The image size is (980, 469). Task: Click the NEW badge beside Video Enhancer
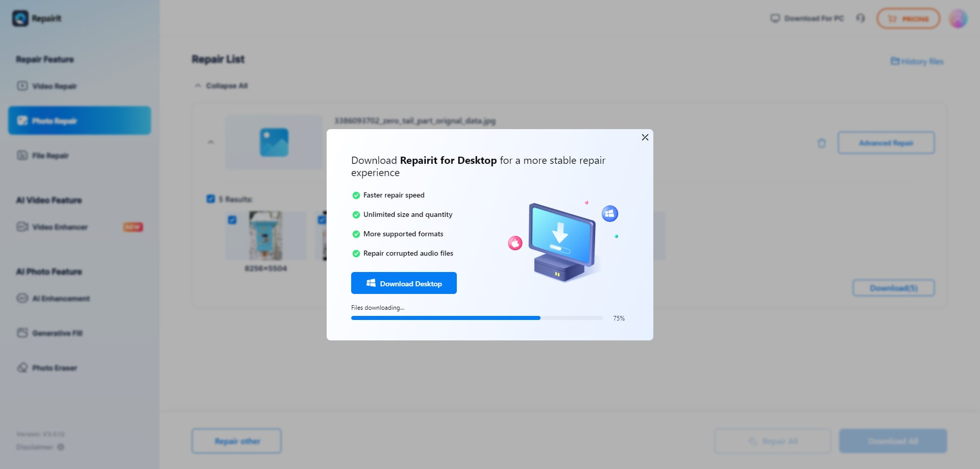133,227
